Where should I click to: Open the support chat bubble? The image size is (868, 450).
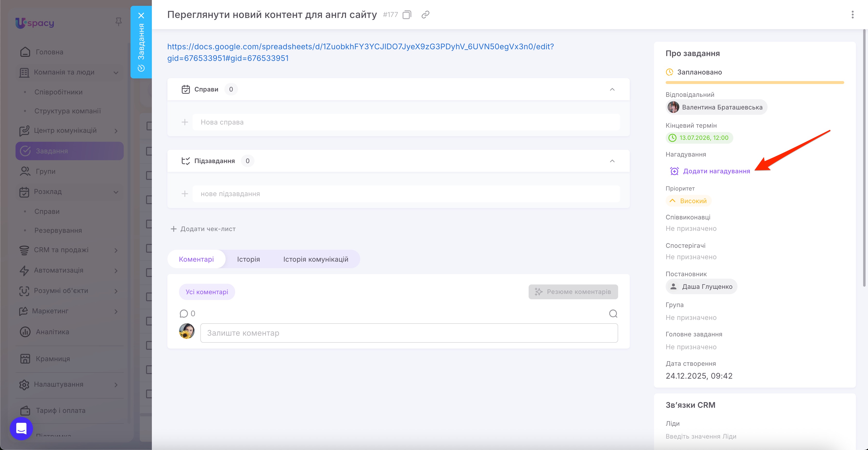21,428
